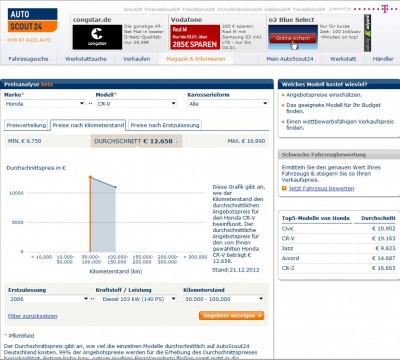Switch to Preise nach Erstzulassung tab
The height and width of the screenshot is (360, 400).
165,125
